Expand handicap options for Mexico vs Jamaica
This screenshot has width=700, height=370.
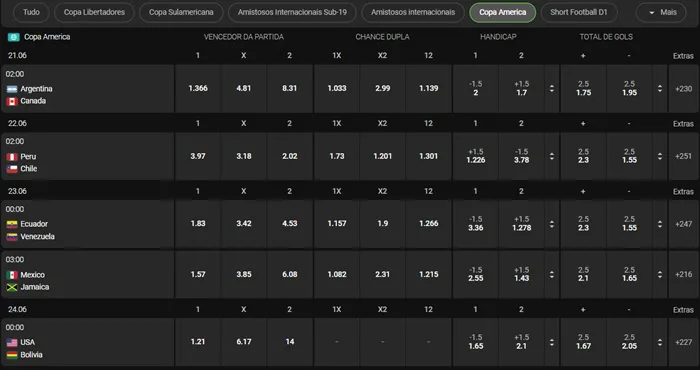[552, 274]
